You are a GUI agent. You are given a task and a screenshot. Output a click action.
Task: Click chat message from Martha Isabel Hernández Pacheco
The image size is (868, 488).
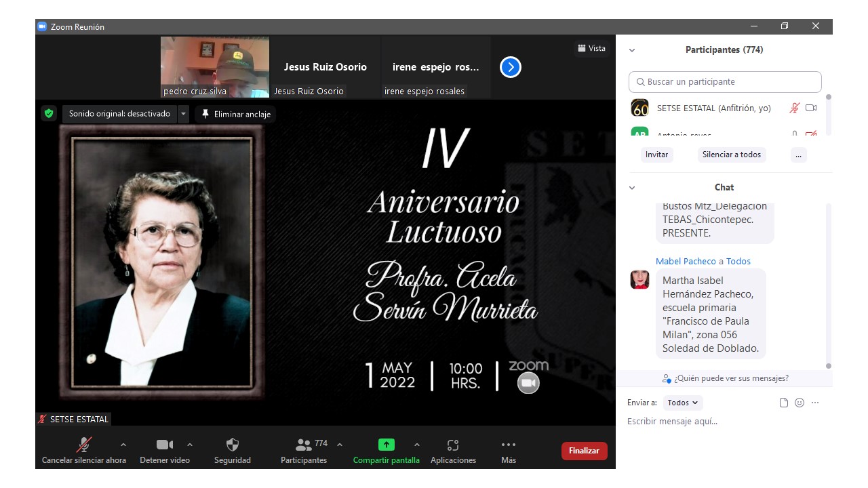pyautogui.click(x=711, y=314)
